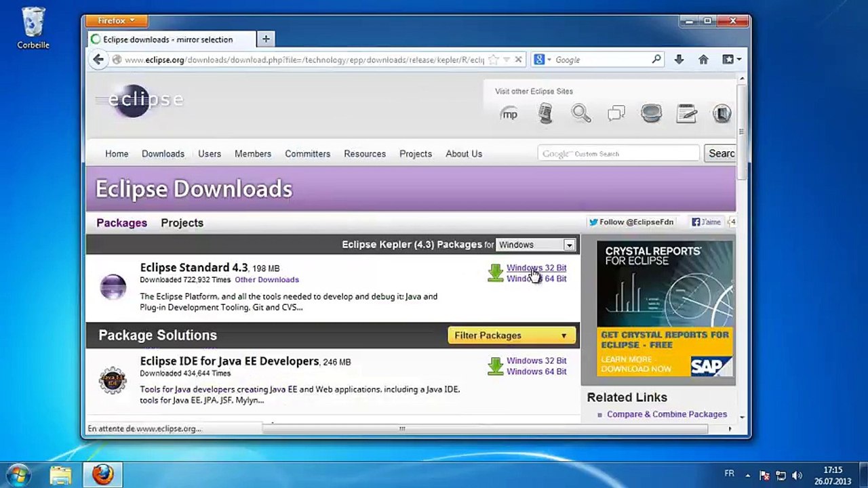Viewport: 868px width, 488px height.
Task: Click the green download arrow for Eclipse Standard
Action: (x=496, y=273)
